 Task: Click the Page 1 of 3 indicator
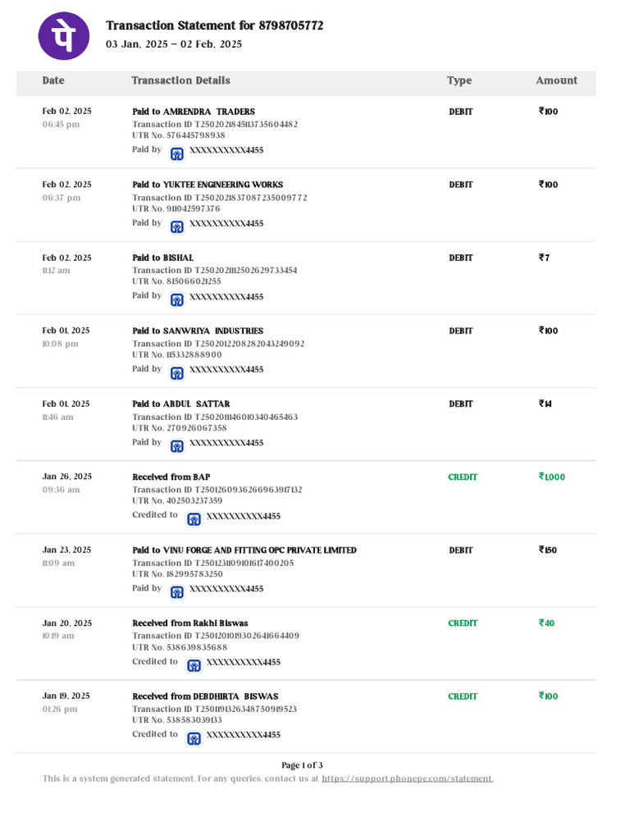point(308,765)
